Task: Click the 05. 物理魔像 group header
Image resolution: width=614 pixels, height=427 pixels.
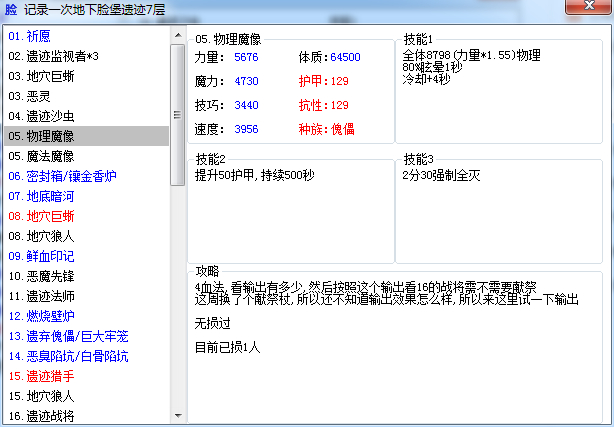Action: click(x=228, y=39)
